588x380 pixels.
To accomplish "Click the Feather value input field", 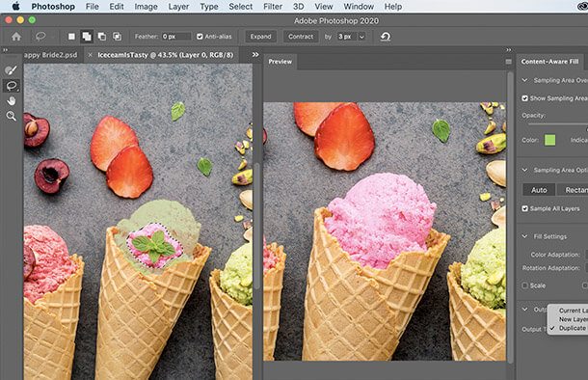I will (175, 37).
